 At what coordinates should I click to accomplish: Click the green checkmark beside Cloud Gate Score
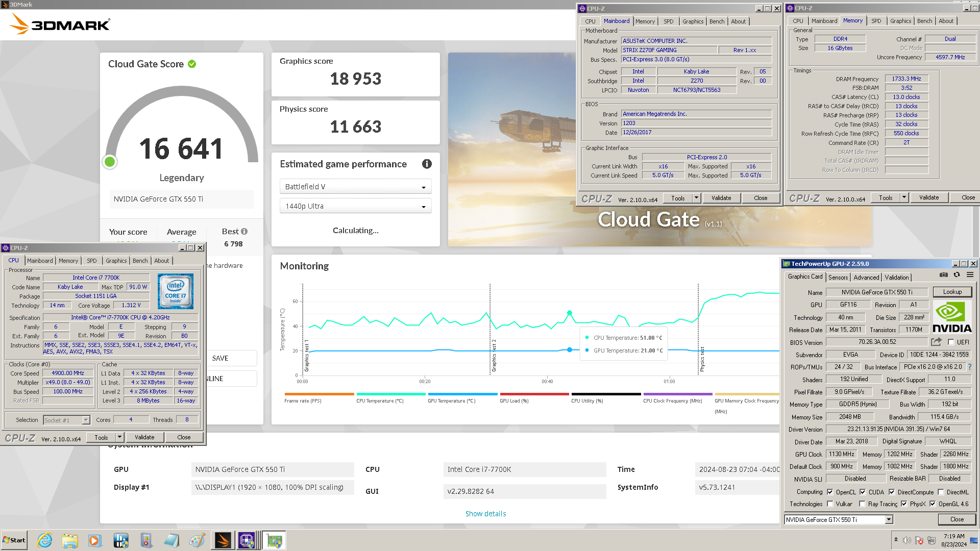point(192,64)
